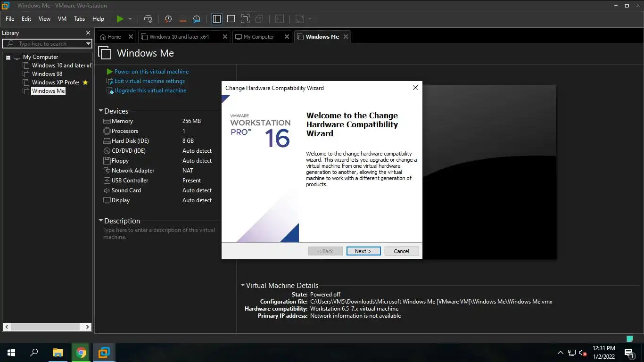Open Help menu

click(98, 19)
